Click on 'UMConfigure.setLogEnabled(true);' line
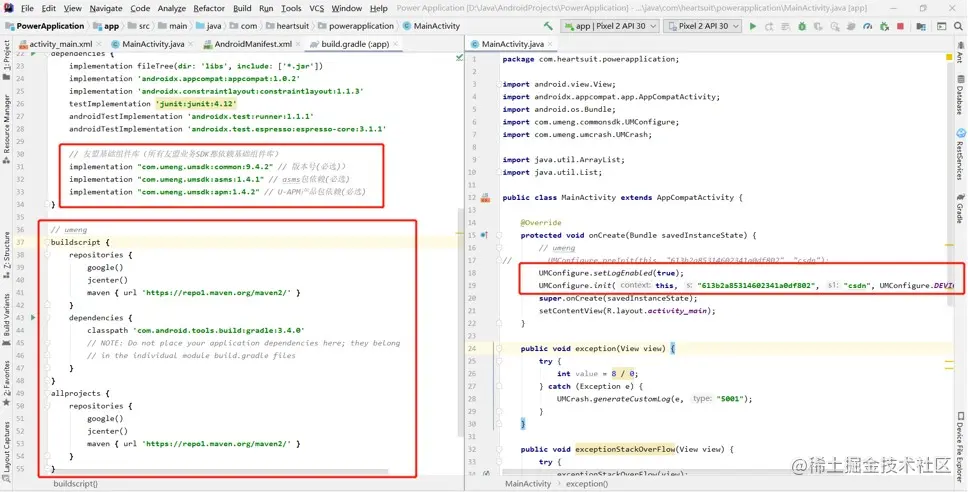The height and width of the screenshot is (492, 968). [x=611, y=273]
